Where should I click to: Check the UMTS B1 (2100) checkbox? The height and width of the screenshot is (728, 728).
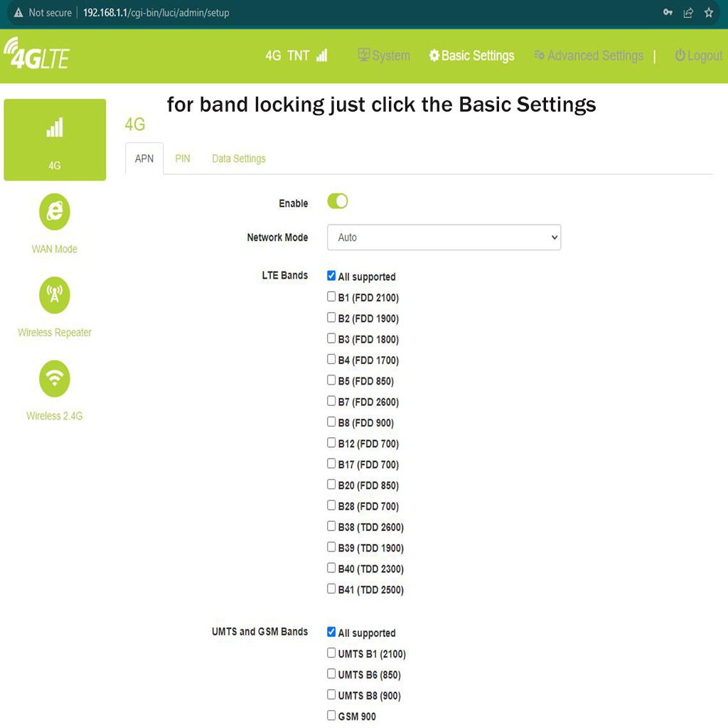331,653
